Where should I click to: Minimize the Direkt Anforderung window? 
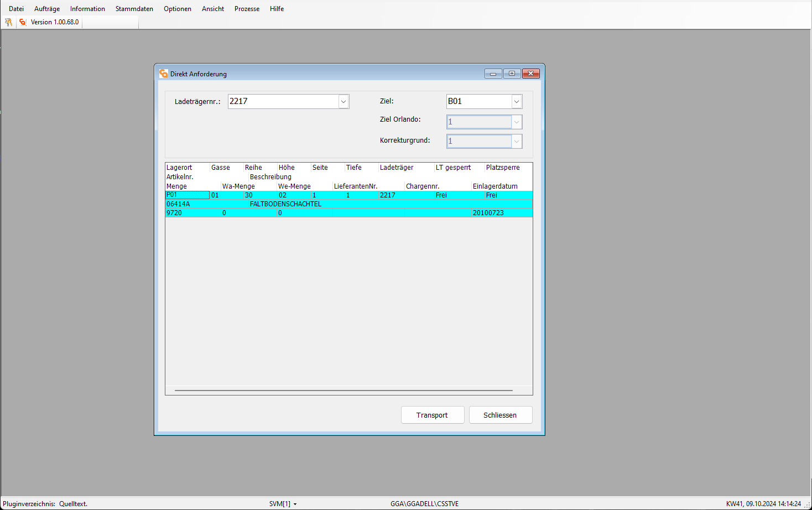(493, 74)
